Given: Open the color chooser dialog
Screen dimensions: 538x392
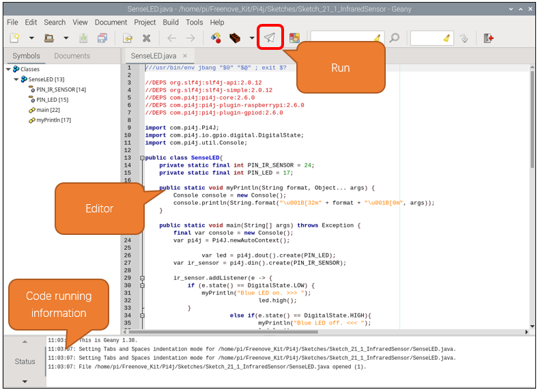Looking at the screenshot, I should [x=294, y=38].
